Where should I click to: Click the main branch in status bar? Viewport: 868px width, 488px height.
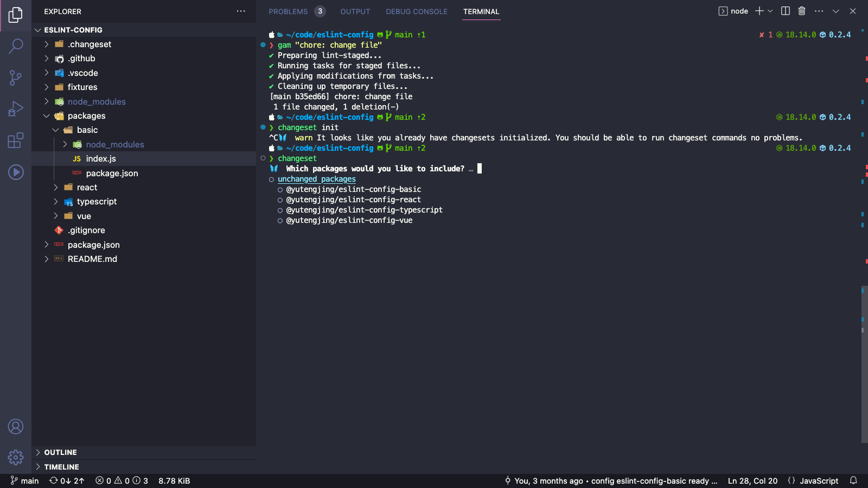click(25, 480)
